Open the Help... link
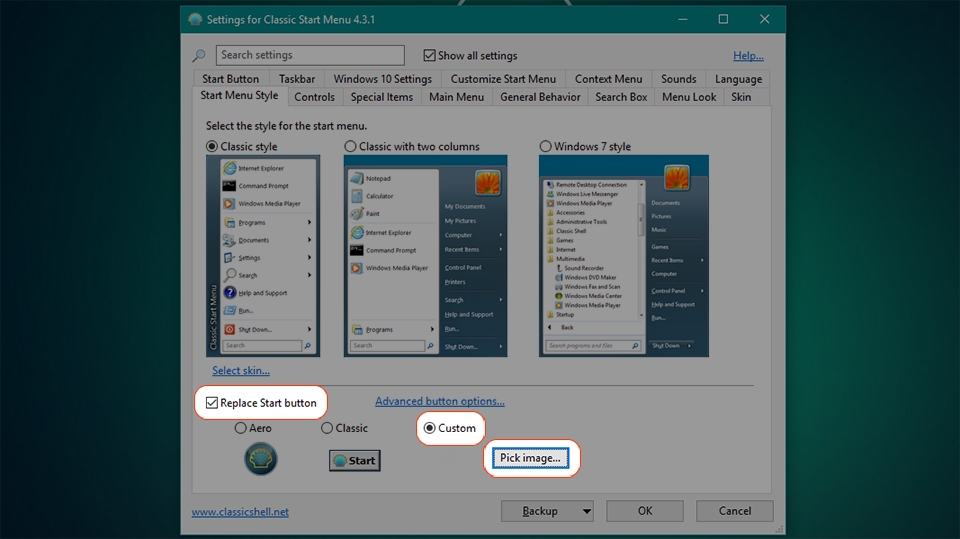Image resolution: width=960 pixels, height=539 pixels. pyautogui.click(x=748, y=56)
